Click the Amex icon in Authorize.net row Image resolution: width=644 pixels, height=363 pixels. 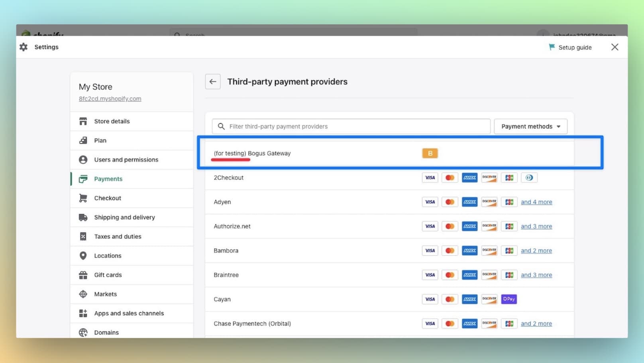pos(469,226)
